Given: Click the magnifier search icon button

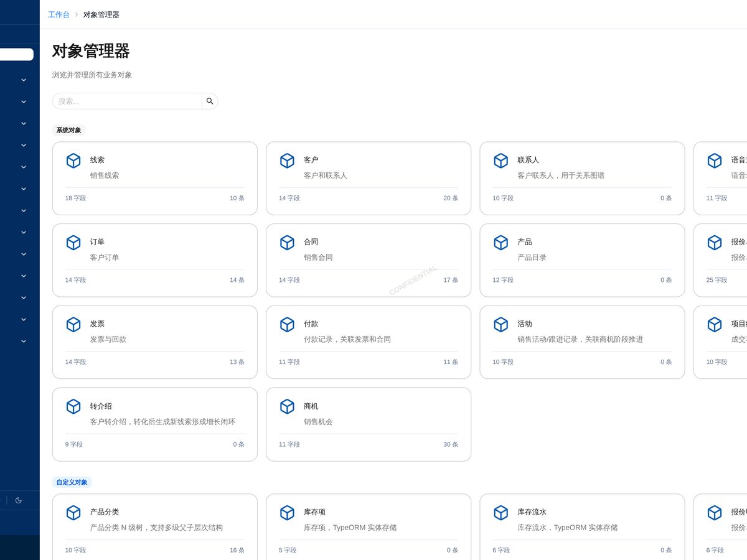Looking at the screenshot, I should click(x=210, y=101).
